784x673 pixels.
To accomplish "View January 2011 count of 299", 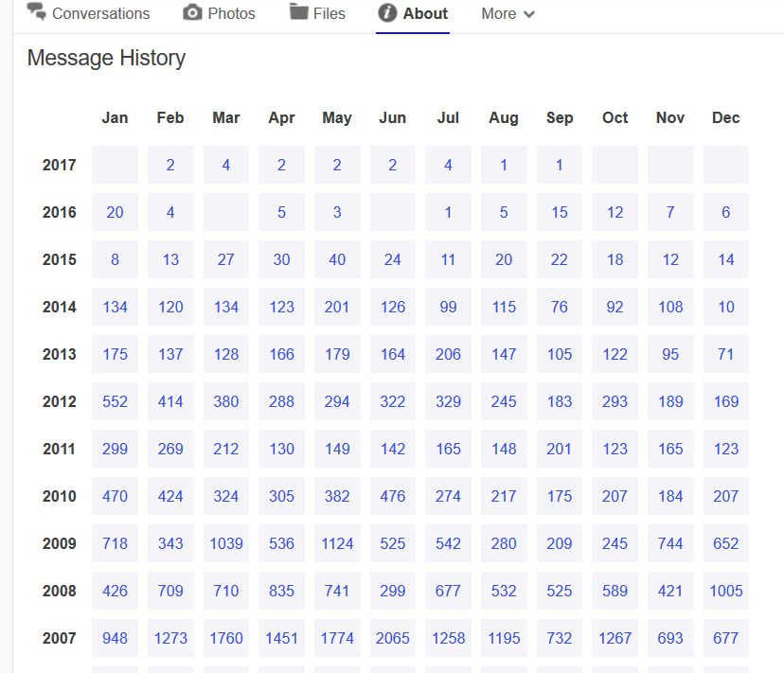I will tap(115, 449).
